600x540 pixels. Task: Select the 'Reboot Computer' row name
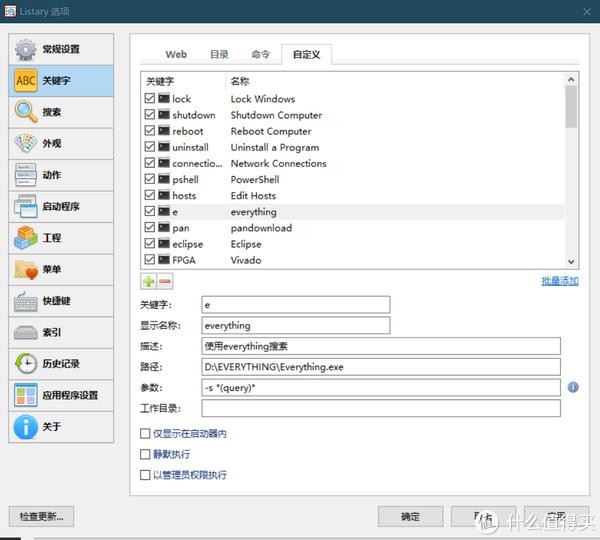pyautogui.click(x=271, y=131)
